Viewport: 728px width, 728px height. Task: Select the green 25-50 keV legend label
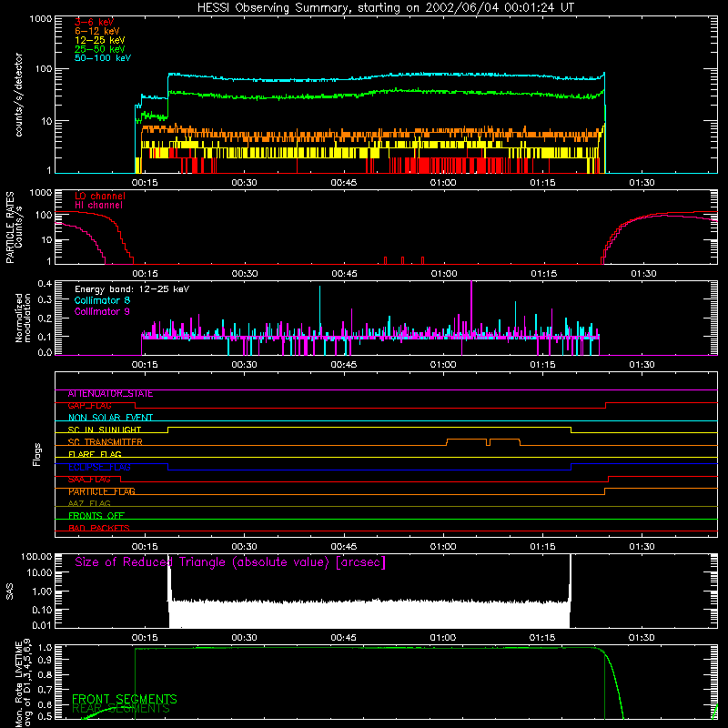[100, 49]
